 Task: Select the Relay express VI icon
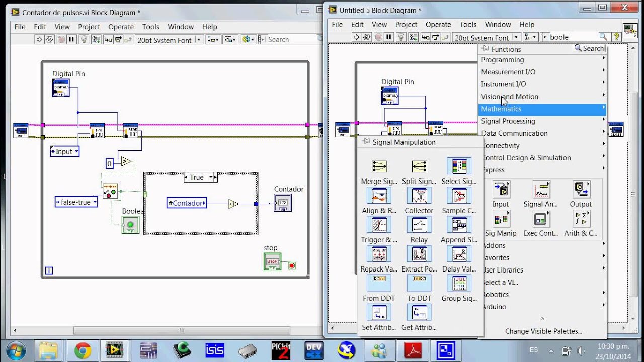tap(419, 225)
